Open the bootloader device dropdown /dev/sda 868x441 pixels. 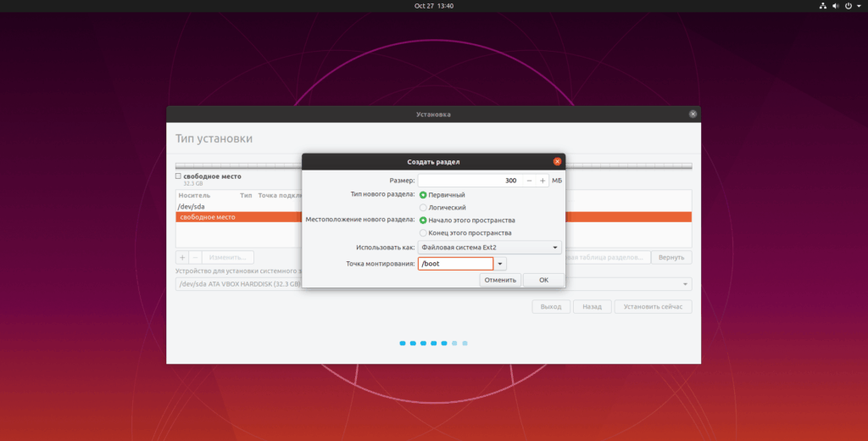[433, 284]
